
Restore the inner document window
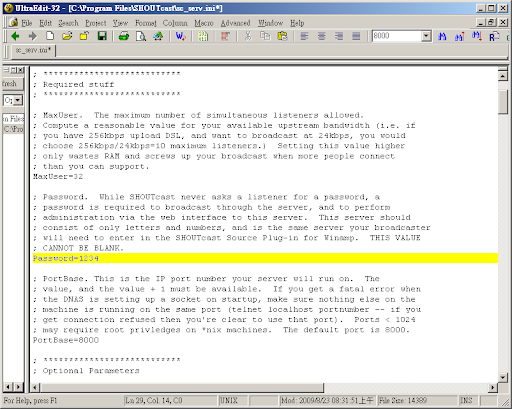pyautogui.click(x=491, y=22)
